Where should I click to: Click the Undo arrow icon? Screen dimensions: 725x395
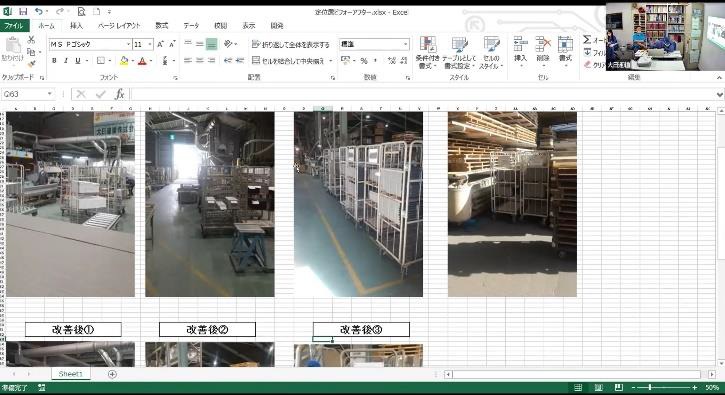(39, 11)
